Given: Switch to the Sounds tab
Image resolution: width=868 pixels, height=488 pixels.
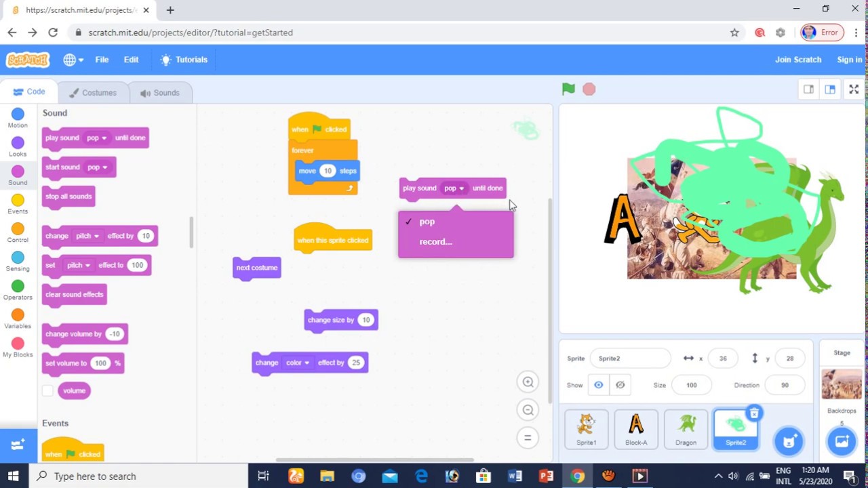Looking at the screenshot, I should pos(159,93).
